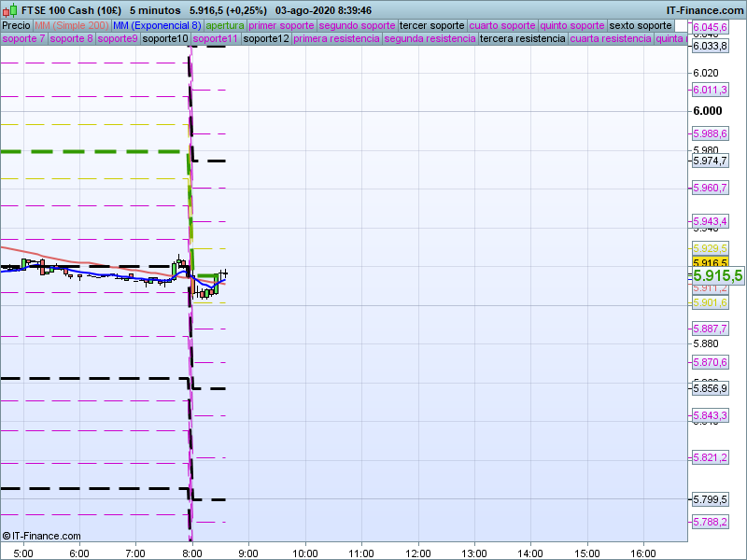Select the Precio legend label
747x560 pixels.
(16, 25)
